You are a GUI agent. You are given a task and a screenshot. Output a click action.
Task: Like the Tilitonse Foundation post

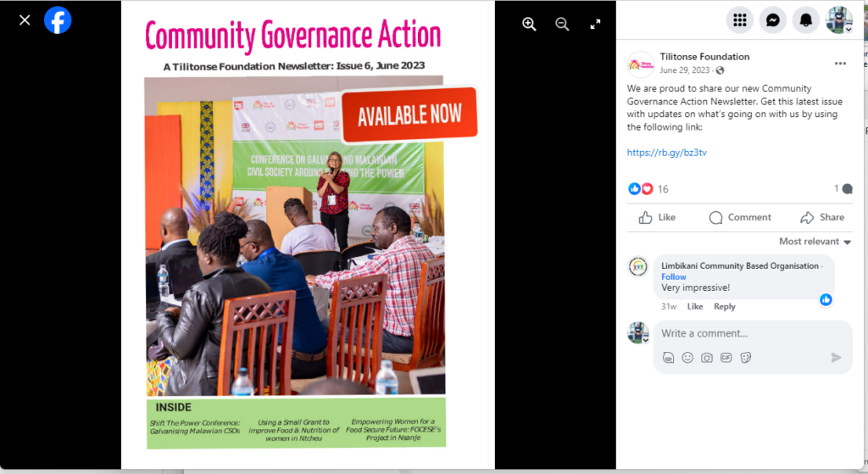coord(657,217)
